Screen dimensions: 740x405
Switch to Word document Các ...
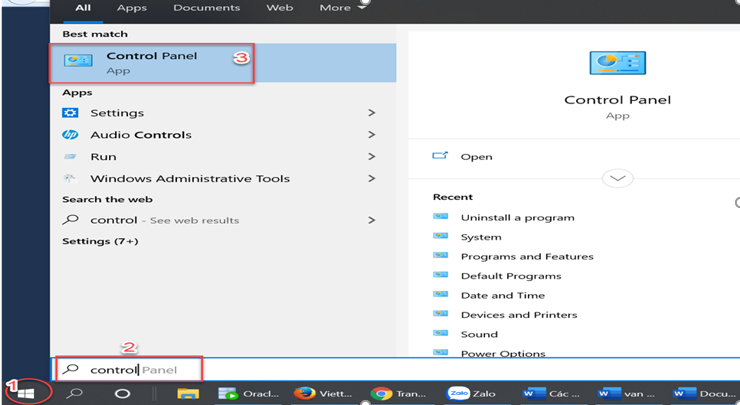551,393
